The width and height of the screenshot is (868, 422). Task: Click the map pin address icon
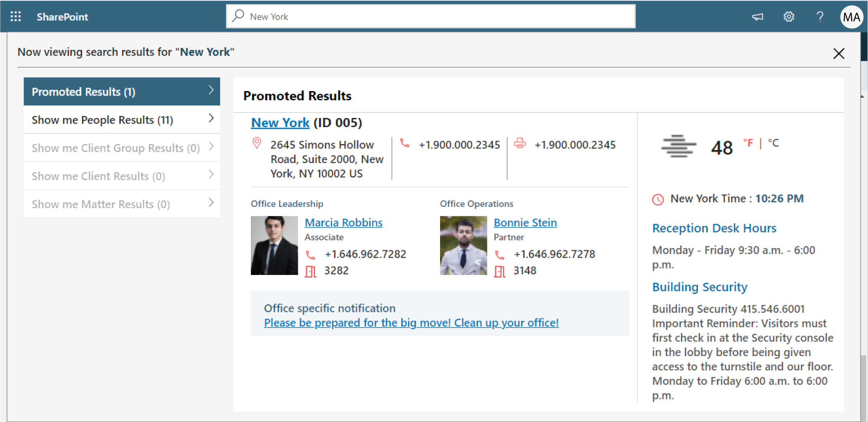tap(257, 143)
